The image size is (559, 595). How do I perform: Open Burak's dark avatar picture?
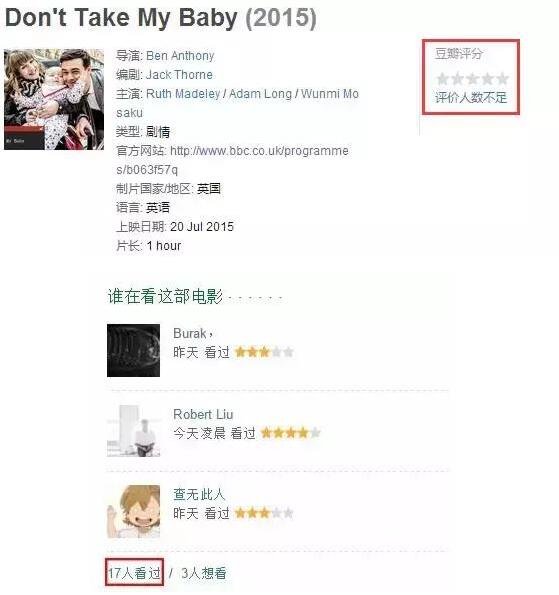pos(133,350)
